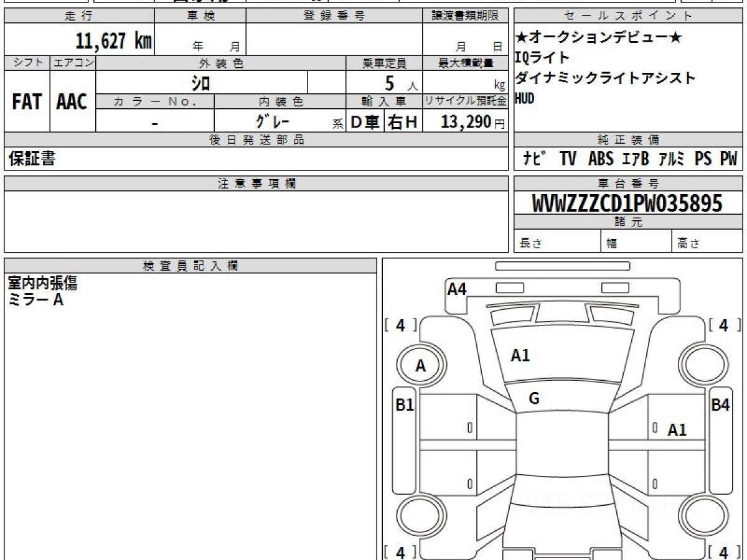The image size is (747, 560).
Task: Click the G mark on the windshield
Action: [x=533, y=399]
